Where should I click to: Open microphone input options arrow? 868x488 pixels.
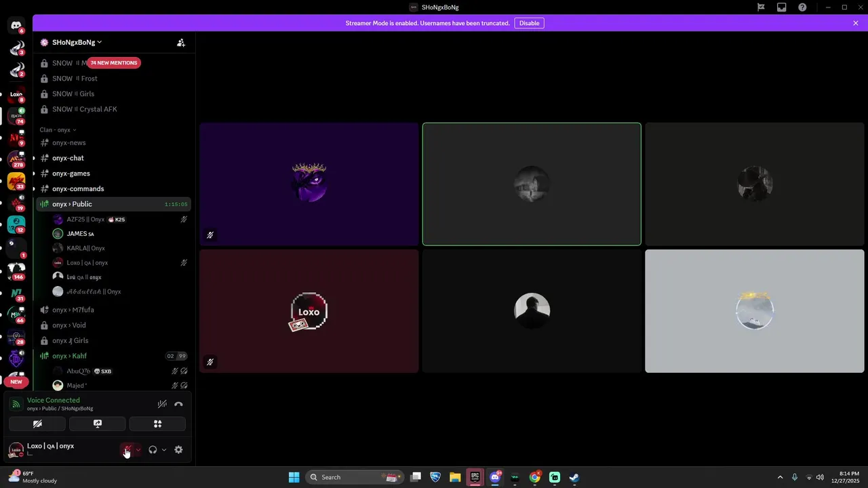pyautogui.click(x=138, y=449)
